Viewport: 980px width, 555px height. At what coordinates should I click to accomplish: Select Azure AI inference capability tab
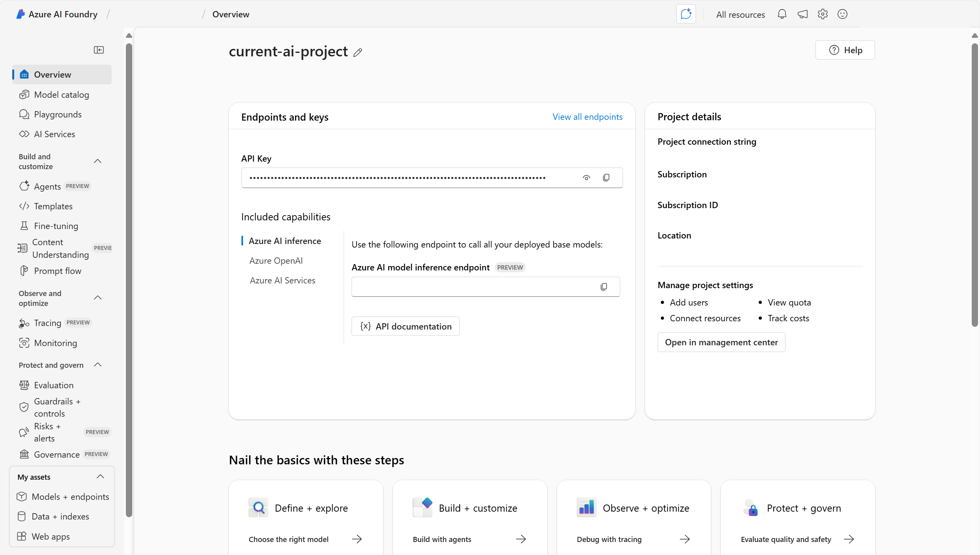285,241
